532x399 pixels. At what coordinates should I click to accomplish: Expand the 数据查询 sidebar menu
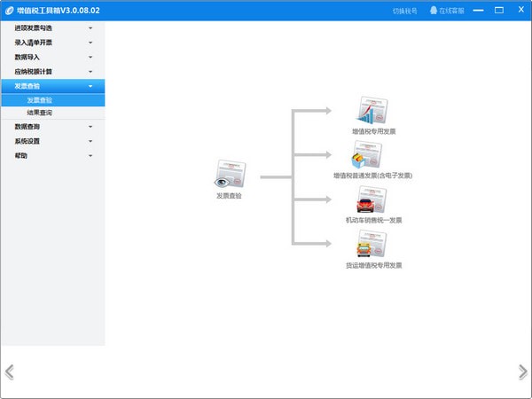pos(52,127)
